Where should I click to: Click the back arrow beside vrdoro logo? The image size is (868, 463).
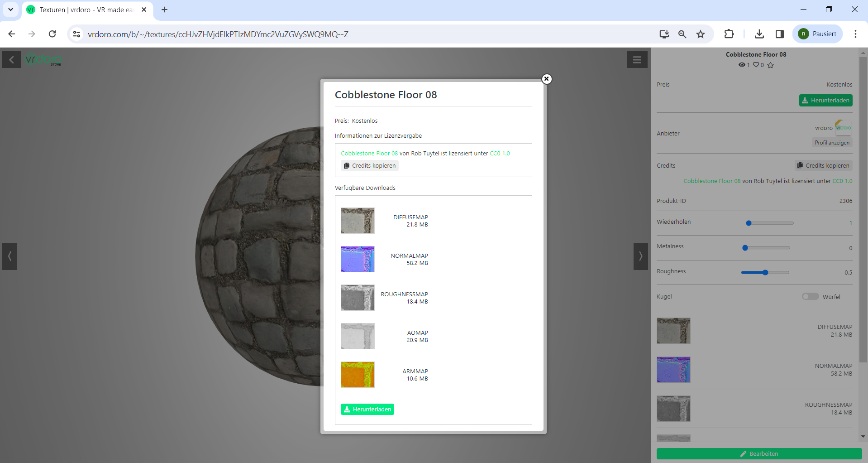11,60
